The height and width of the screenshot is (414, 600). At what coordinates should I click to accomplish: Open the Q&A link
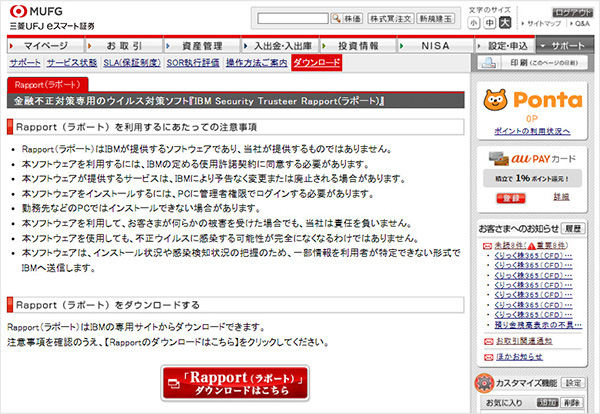tap(580, 24)
